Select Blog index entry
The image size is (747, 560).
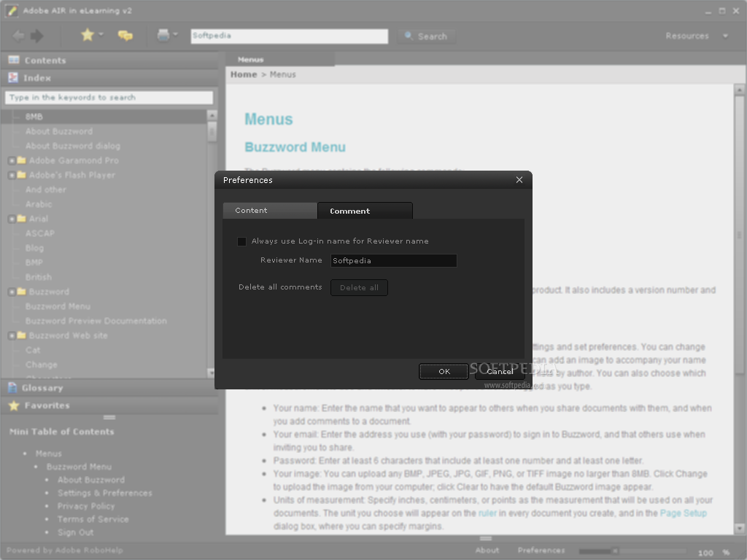pos(34,248)
